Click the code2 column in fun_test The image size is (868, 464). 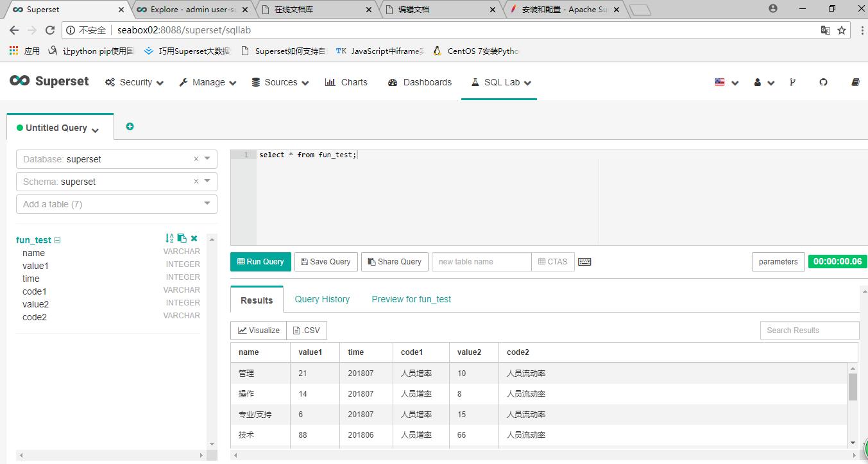35,317
